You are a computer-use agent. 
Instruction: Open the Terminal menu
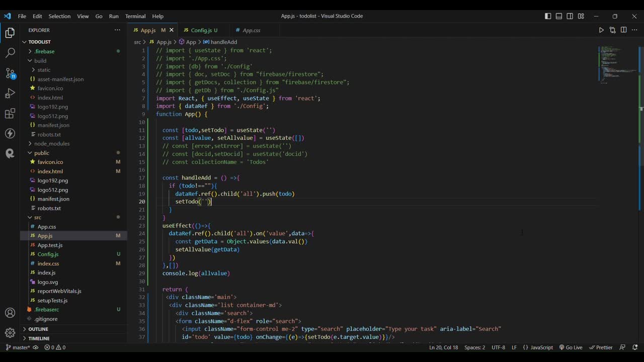[135, 16]
